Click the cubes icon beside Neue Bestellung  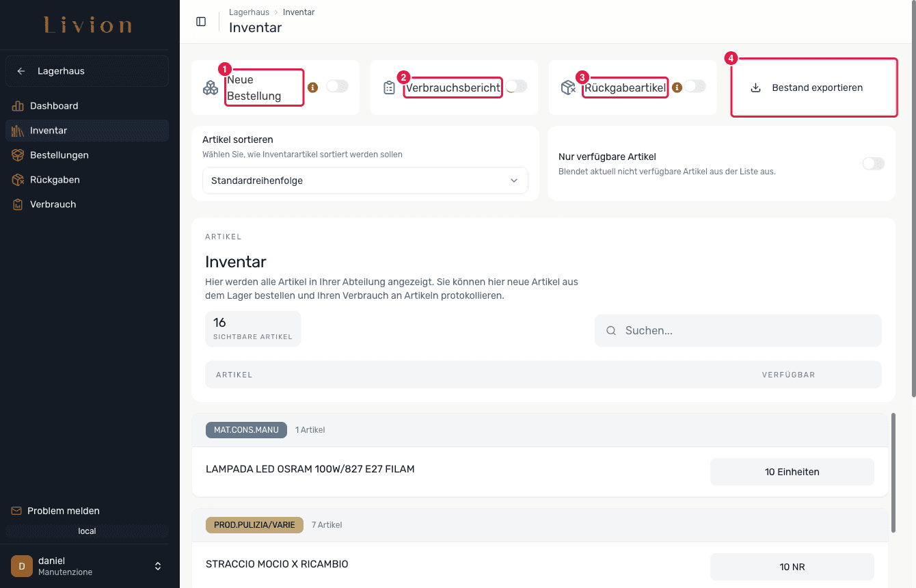click(x=211, y=88)
